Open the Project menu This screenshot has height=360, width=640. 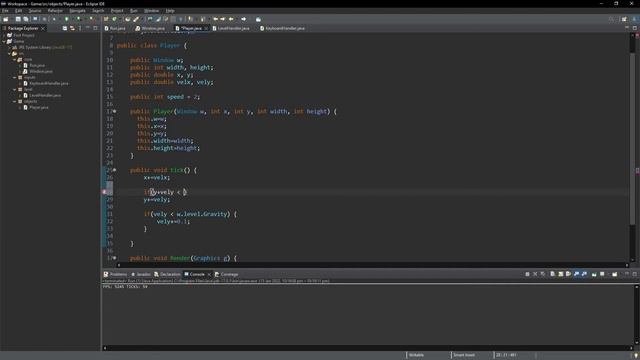coord(117,11)
